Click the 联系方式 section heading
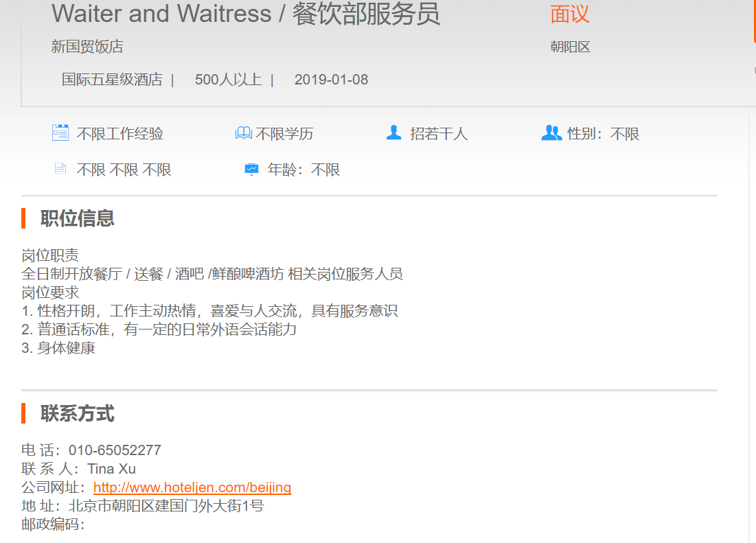 pos(77,413)
